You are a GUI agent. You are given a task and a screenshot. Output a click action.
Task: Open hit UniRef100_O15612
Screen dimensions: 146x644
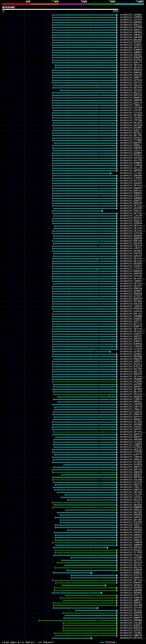point(131,630)
